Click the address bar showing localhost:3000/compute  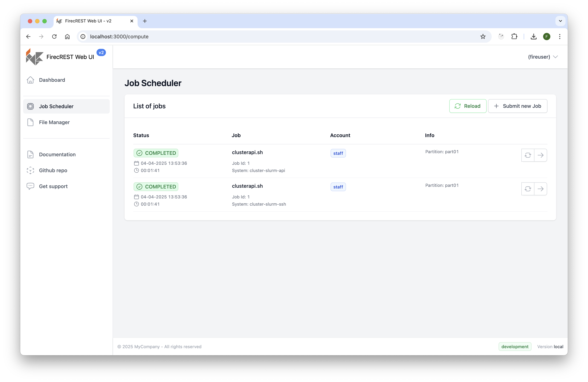(284, 37)
